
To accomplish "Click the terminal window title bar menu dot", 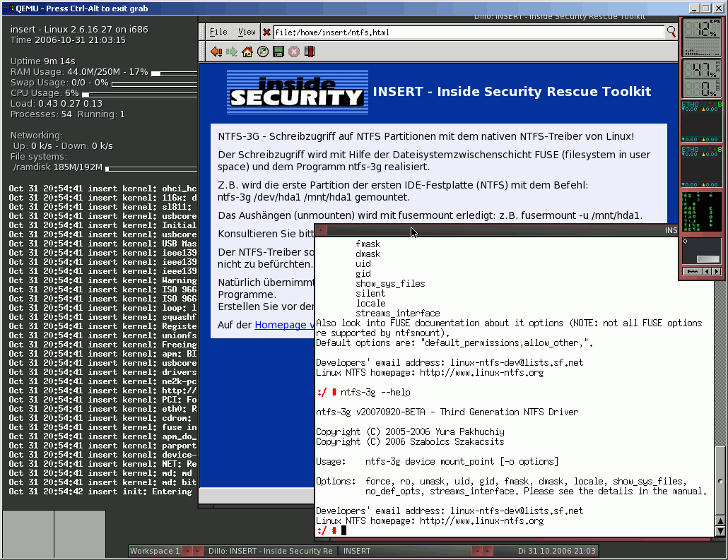I will [x=321, y=230].
